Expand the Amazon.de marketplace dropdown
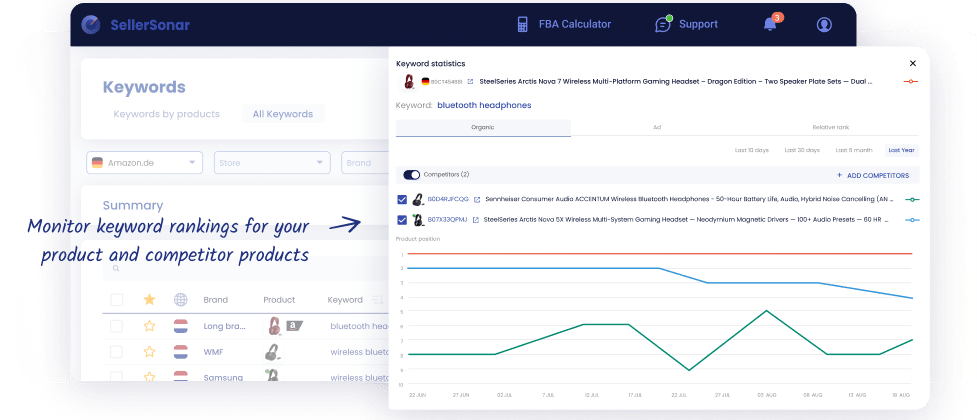This screenshot has width=977, height=420. [144, 163]
